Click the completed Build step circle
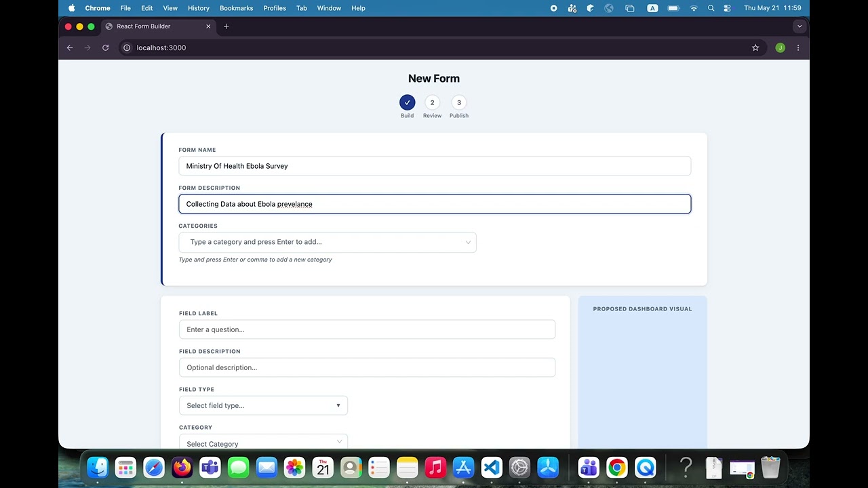Image resolution: width=868 pixels, height=488 pixels. (x=407, y=102)
